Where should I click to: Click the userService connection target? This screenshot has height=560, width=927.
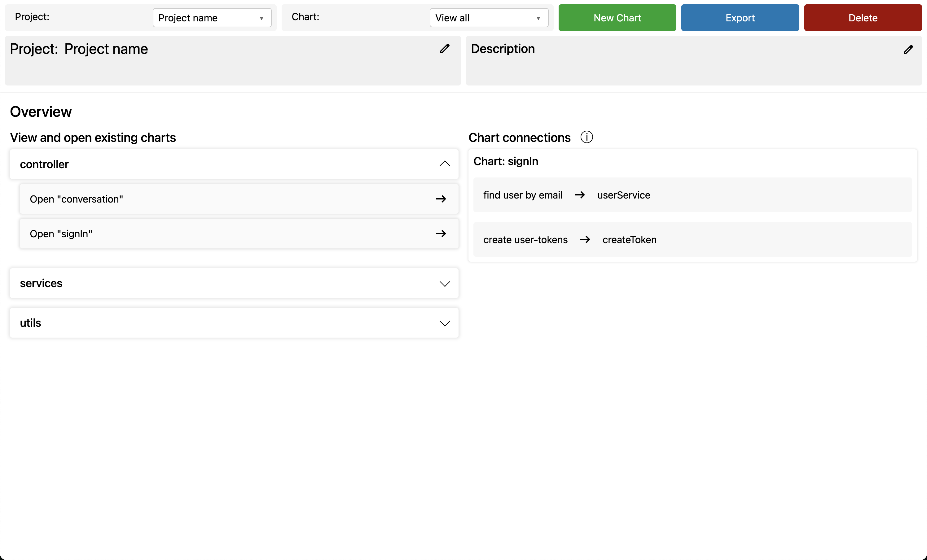coord(623,195)
